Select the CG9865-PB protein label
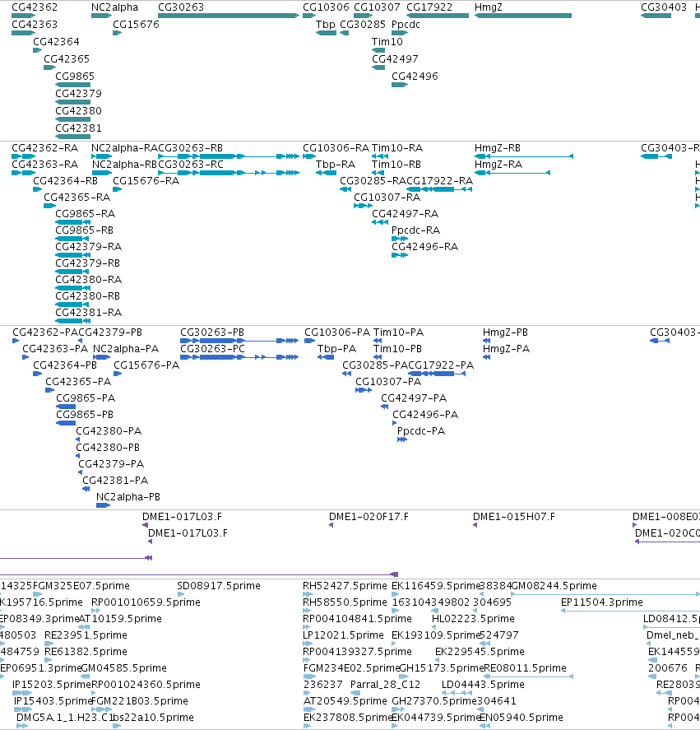 85,414
